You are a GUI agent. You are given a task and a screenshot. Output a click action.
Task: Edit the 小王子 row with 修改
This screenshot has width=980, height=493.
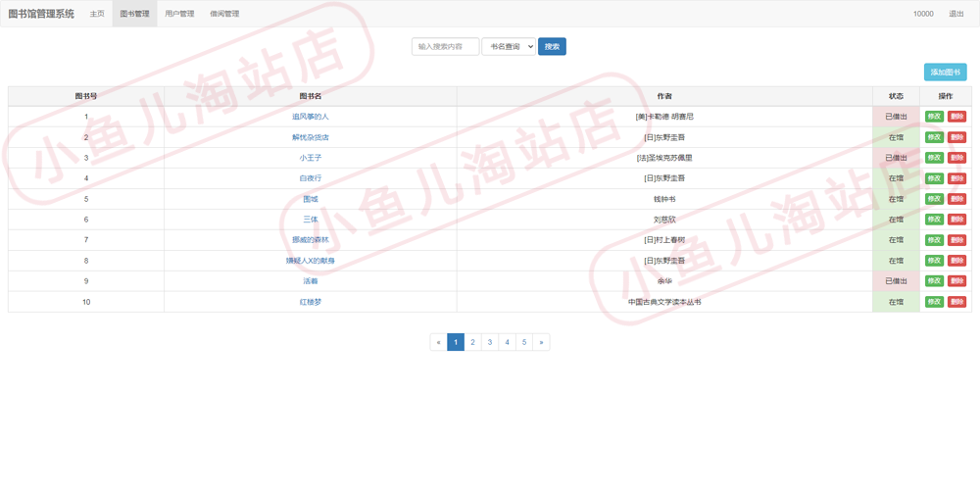[934, 158]
